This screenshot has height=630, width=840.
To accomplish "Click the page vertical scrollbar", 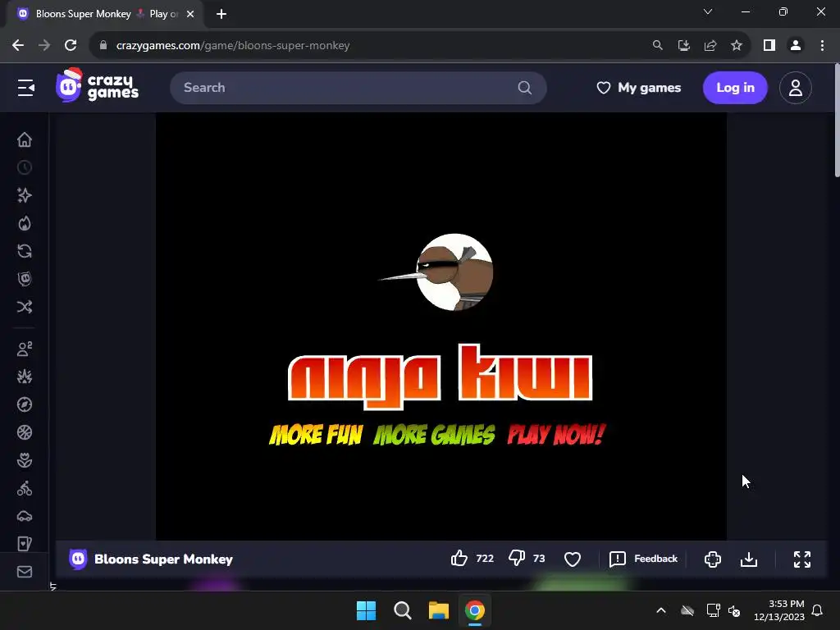I will tap(836, 121).
